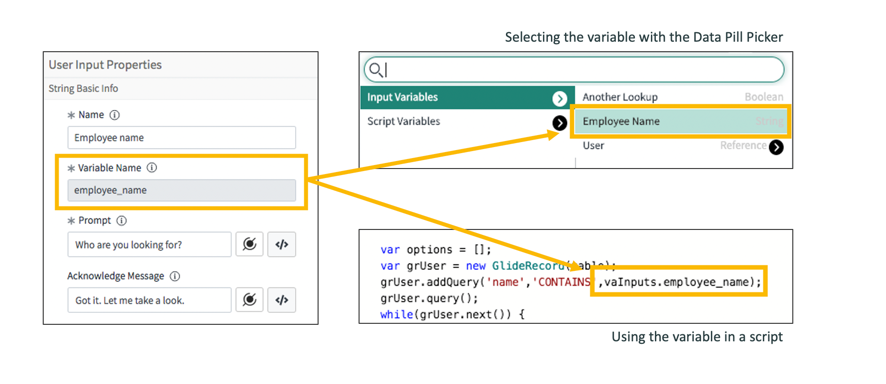The image size is (886, 384).
Task: Click the 'var options = [];' code line
Action: click(x=436, y=250)
